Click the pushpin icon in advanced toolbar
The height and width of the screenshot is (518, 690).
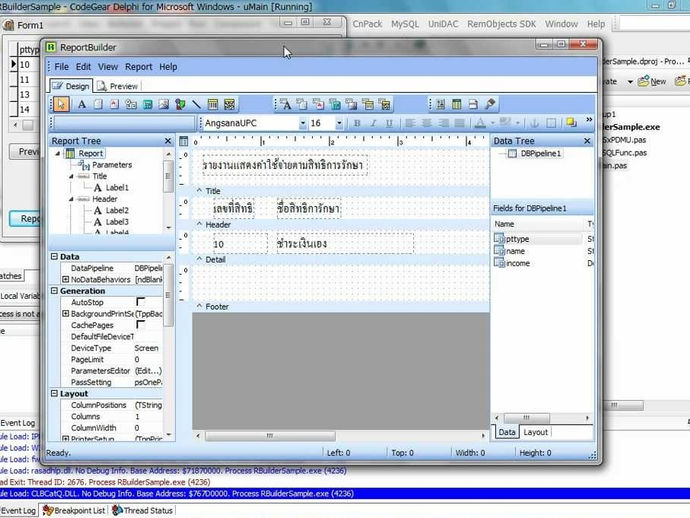pos(490,104)
